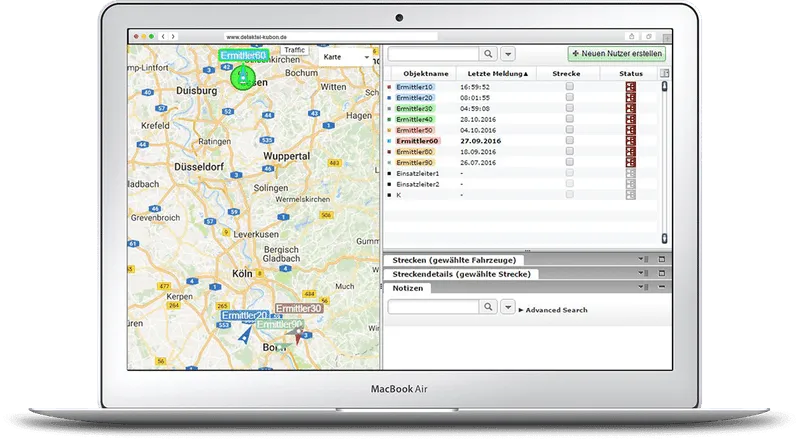Click the blue color square of Ermittler20
Viewport: 800px width, 439px height.
pyautogui.click(x=389, y=98)
